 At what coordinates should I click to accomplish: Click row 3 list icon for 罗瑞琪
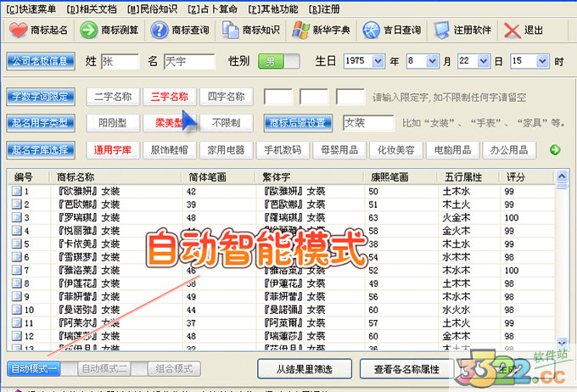click(x=17, y=217)
